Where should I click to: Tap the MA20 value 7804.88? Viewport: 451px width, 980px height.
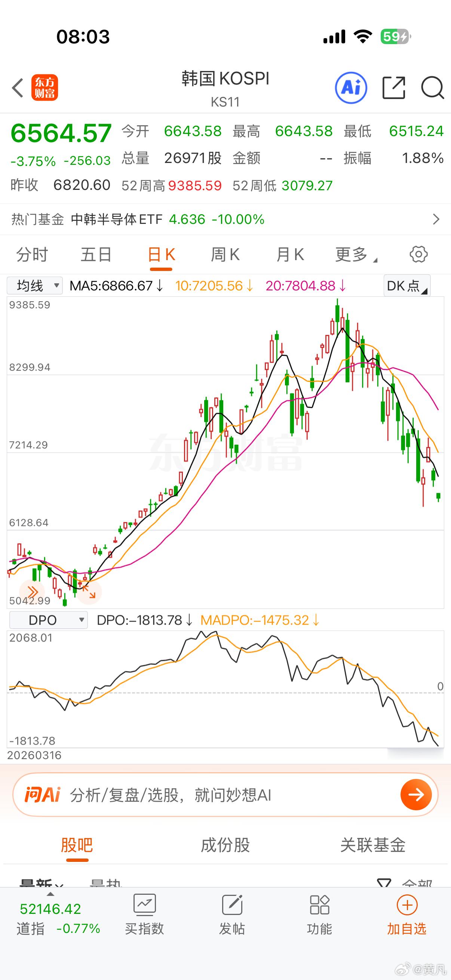click(x=306, y=286)
